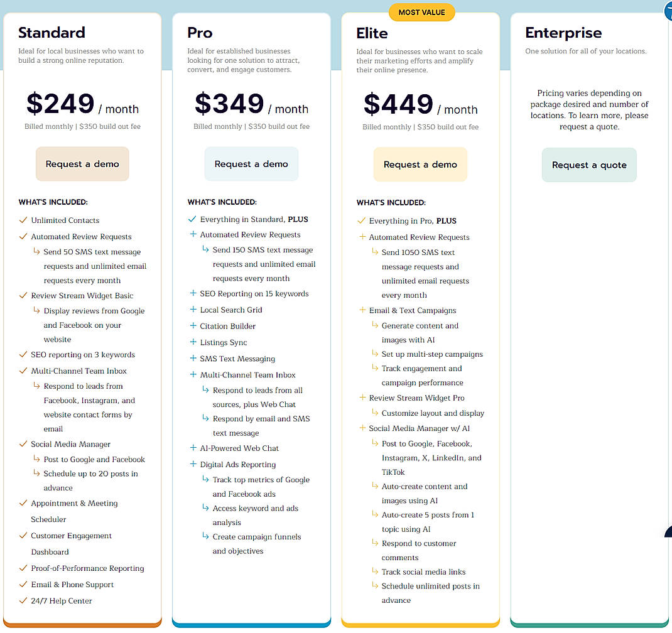Click the checkmark beside Email & Phone Support
The height and width of the screenshot is (633, 672).
pos(23,585)
